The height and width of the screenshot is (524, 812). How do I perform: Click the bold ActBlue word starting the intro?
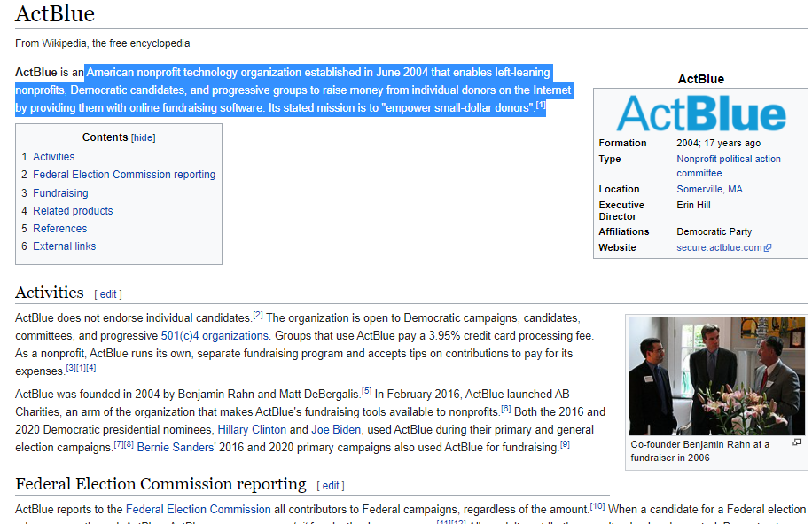pyautogui.click(x=36, y=73)
